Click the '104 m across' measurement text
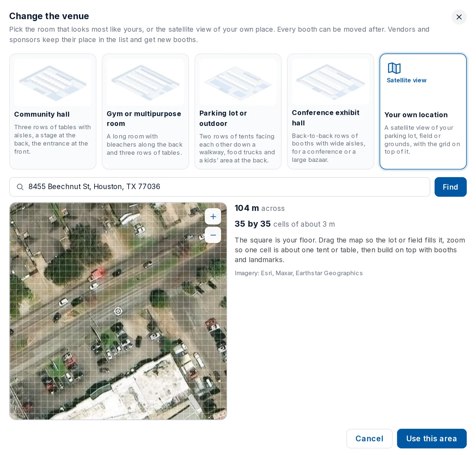476x455 pixels. point(259,208)
